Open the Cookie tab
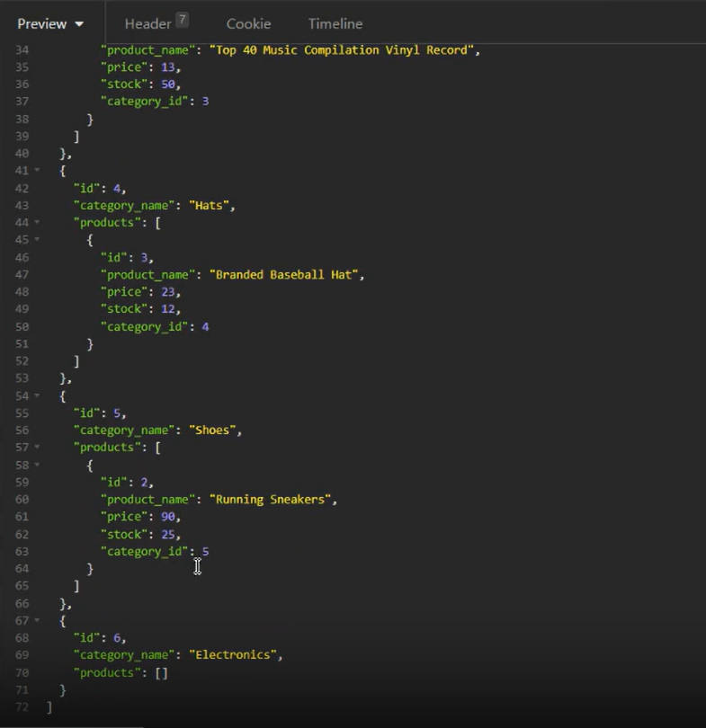This screenshot has width=706, height=728. point(248,23)
